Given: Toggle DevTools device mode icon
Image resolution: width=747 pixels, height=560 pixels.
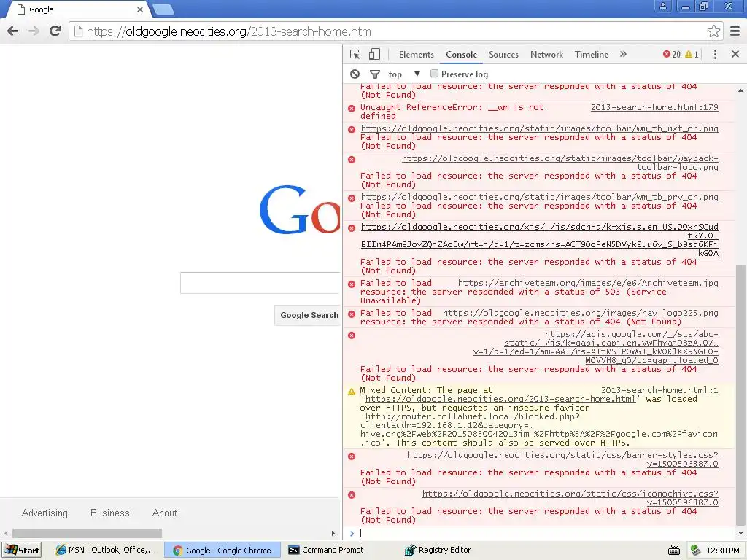Looking at the screenshot, I should 374,54.
